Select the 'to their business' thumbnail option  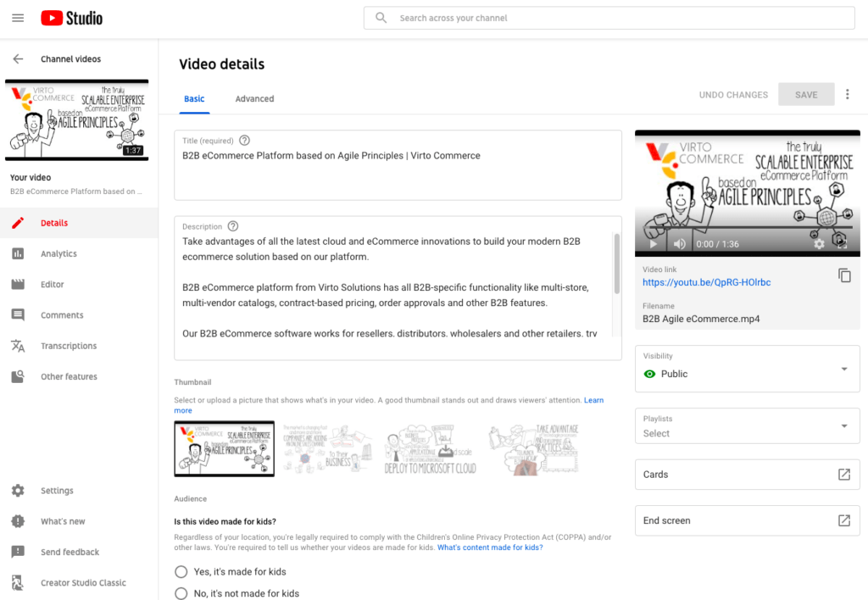(x=326, y=449)
